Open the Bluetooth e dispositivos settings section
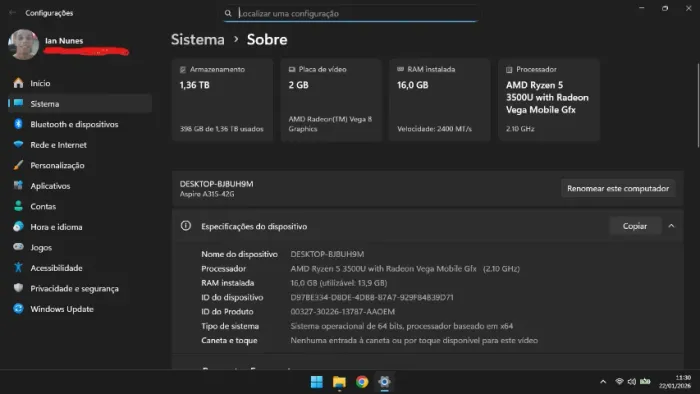Screen dimensions: 700x394 coord(80,124)
